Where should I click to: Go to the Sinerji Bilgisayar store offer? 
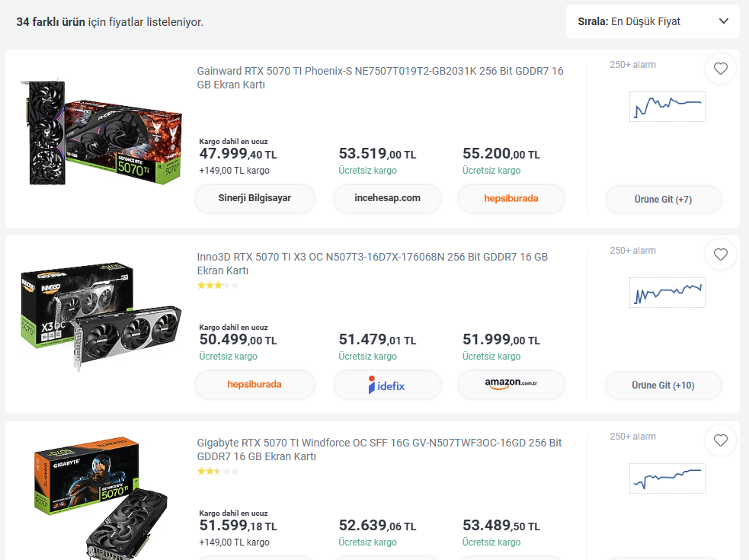[254, 198]
